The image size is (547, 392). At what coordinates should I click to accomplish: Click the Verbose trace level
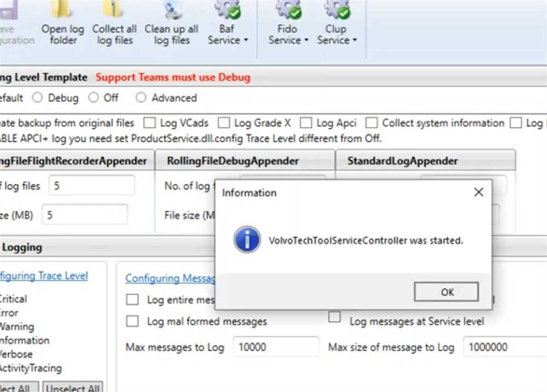[x=16, y=354]
